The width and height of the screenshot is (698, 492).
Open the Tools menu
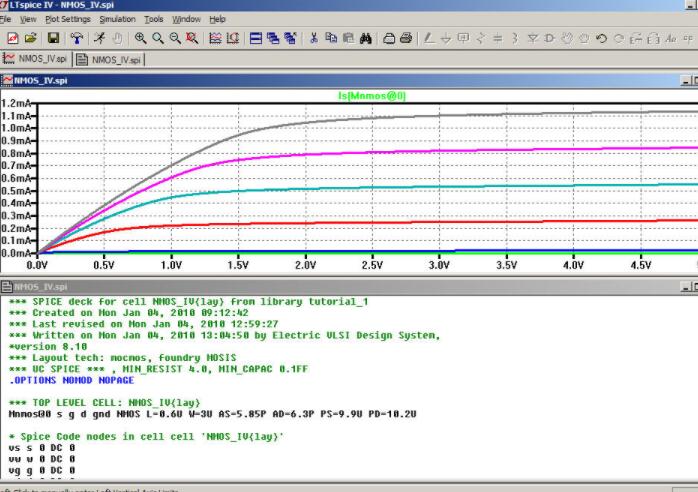coord(153,19)
